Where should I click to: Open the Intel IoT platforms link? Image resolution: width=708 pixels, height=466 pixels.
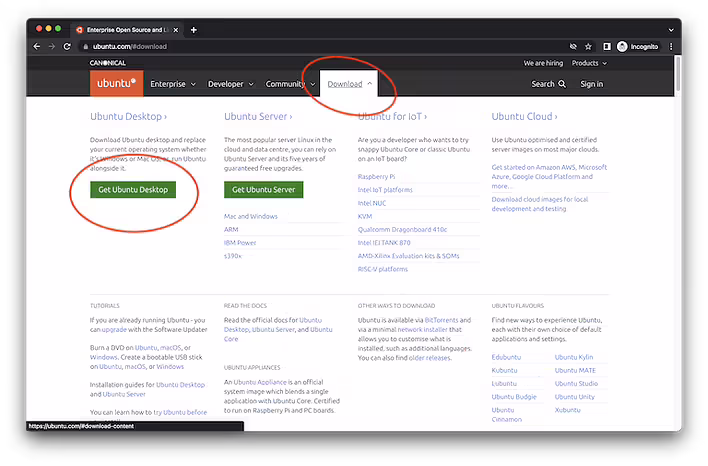coord(385,190)
